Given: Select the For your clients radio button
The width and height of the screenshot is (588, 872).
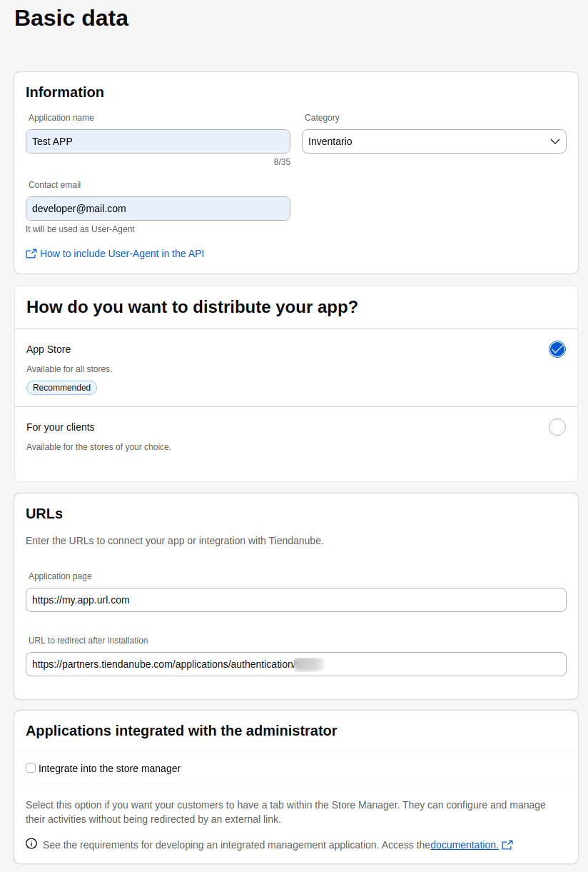Looking at the screenshot, I should pyautogui.click(x=557, y=427).
